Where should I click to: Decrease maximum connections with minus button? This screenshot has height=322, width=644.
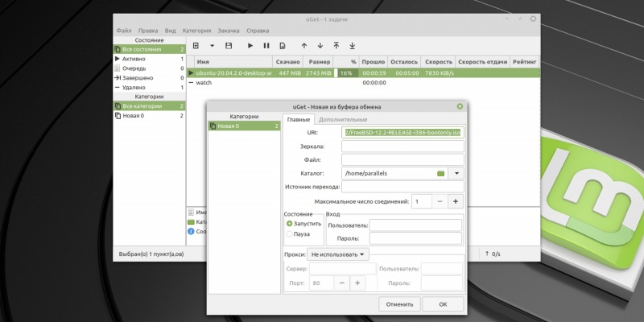pyautogui.click(x=440, y=201)
